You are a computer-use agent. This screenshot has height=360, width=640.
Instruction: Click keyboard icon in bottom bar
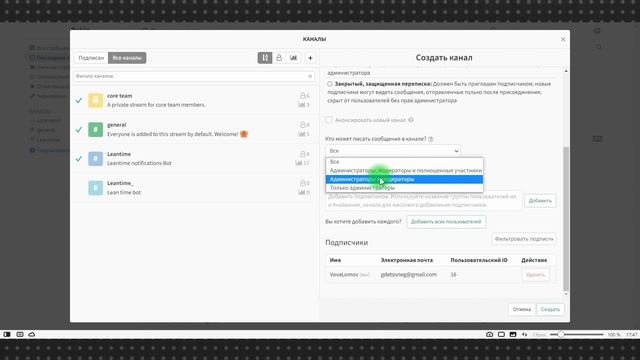(x=20, y=334)
